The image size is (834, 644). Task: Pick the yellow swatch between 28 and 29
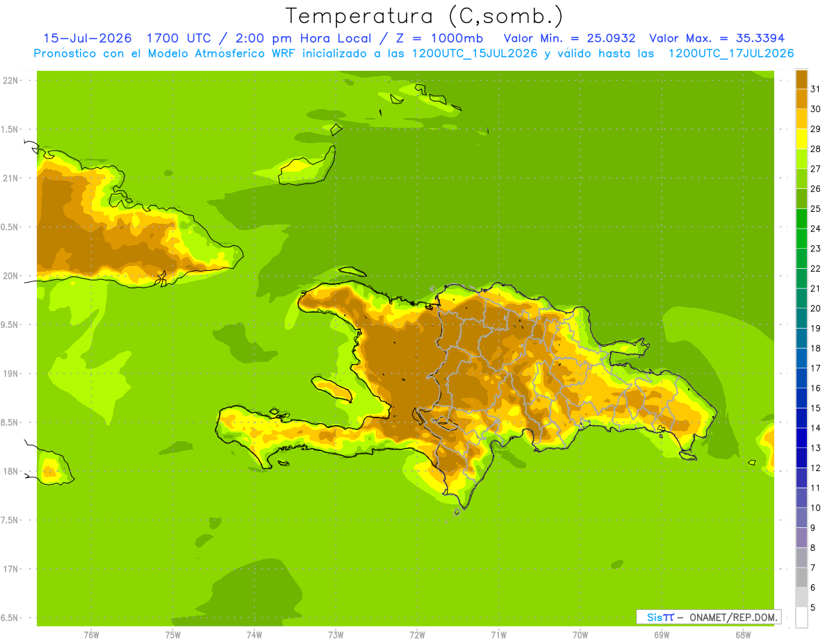tap(801, 139)
